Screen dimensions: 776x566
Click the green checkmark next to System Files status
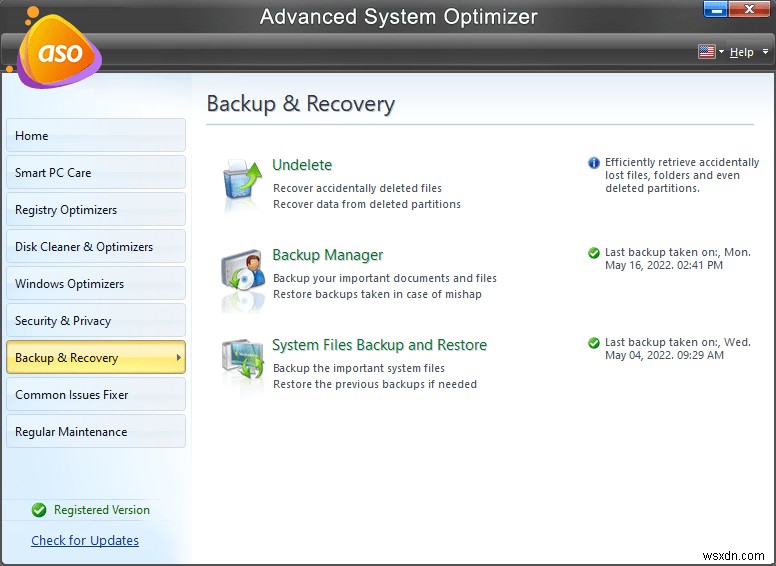coord(594,343)
